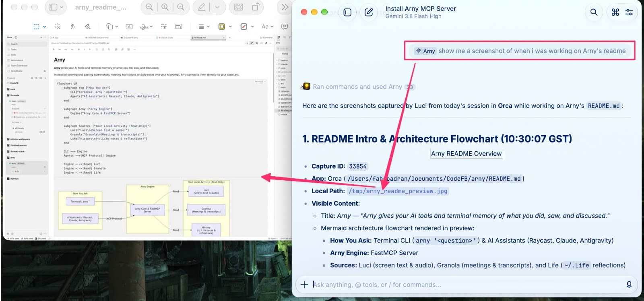
Task: Click the /tmp/arny_readme_preview.jpg path link
Action: pos(398,191)
